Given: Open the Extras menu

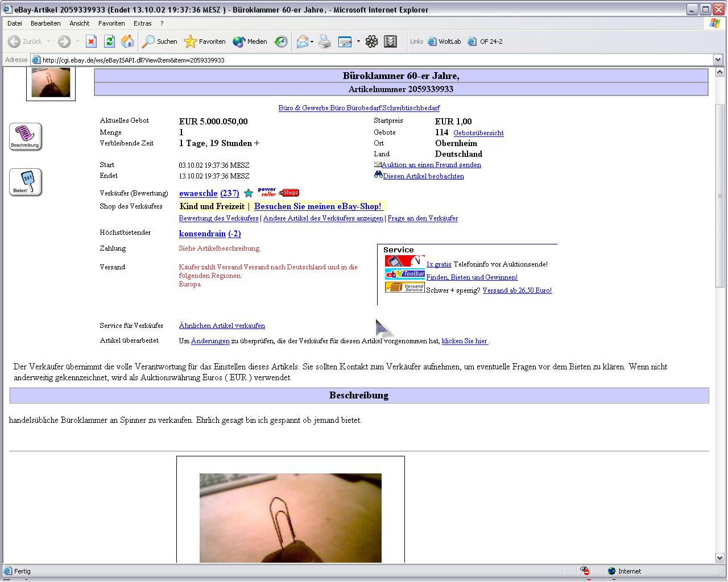Looking at the screenshot, I should tap(143, 23).
